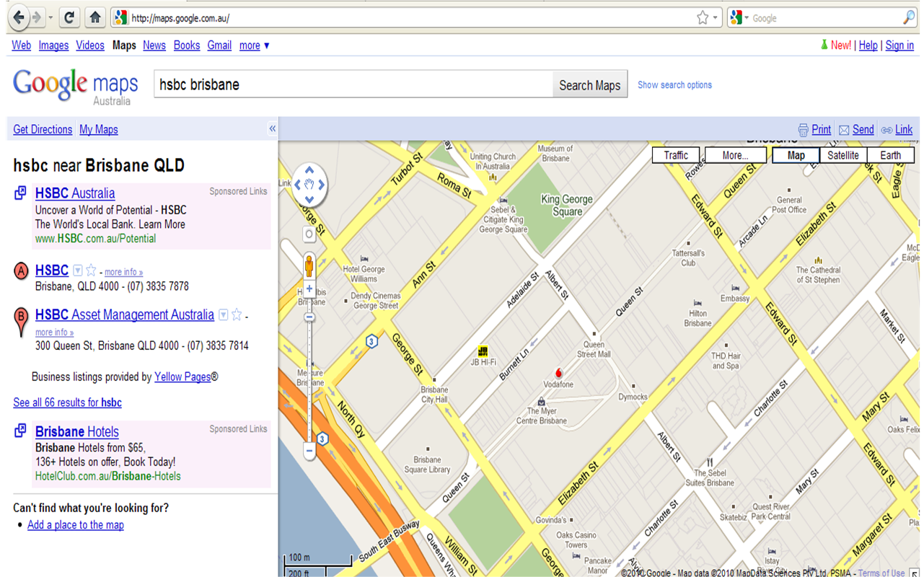Zoom out with the minus button
Image resolution: width=924 pixels, height=577 pixels.
click(x=309, y=452)
